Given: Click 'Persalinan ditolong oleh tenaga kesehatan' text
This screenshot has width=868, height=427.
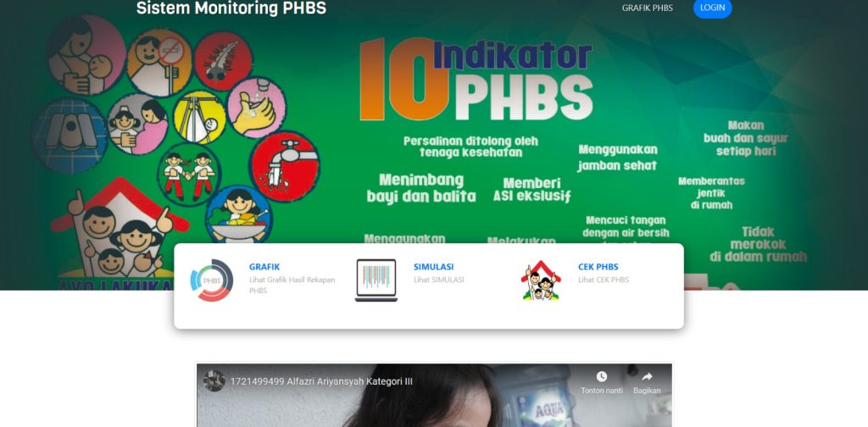Looking at the screenshot, I should point(470,147).
